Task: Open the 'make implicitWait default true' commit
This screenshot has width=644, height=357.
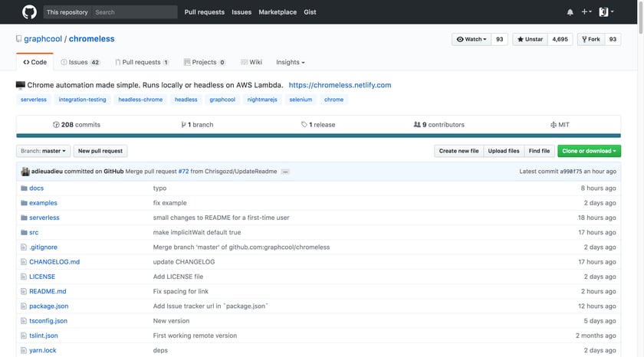Action: [197, 233]
